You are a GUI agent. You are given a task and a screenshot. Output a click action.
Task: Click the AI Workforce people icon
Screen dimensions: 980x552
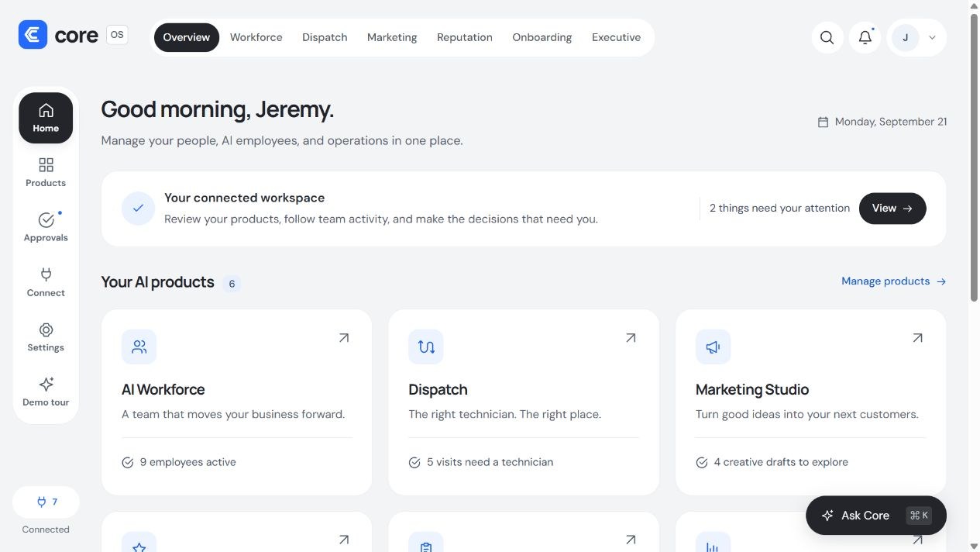point(139,347)
